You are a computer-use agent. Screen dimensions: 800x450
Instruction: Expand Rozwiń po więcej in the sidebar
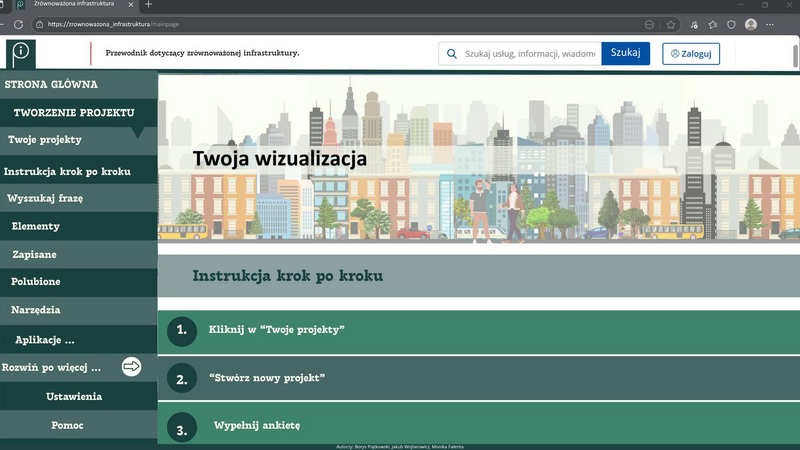pos(52,367)
